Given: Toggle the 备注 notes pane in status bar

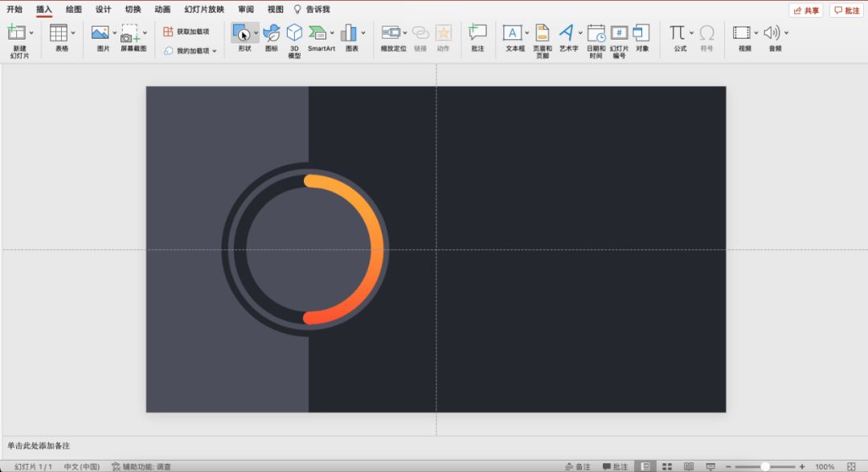Looking at the screenshot, I should [577, 466].
